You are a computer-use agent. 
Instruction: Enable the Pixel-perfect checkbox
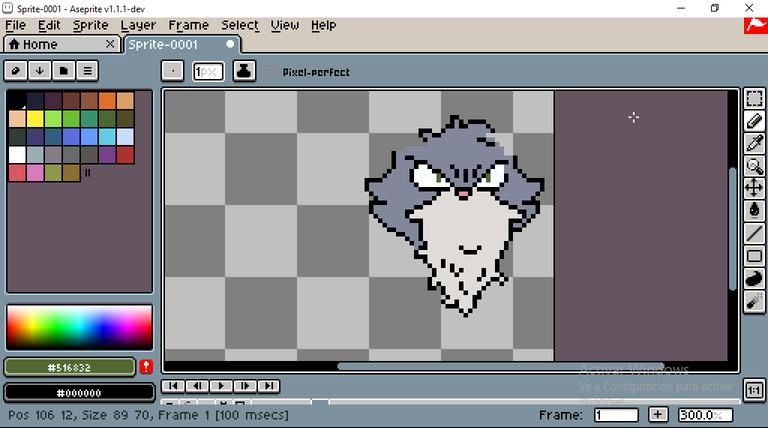pyautogui.click(x=270, y=71)
